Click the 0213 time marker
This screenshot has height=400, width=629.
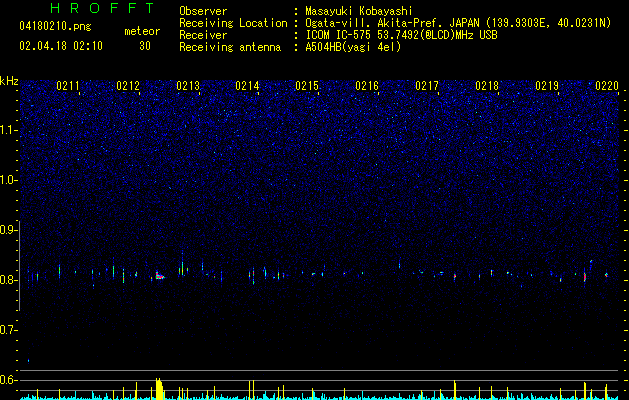click(x=188, y=86)
